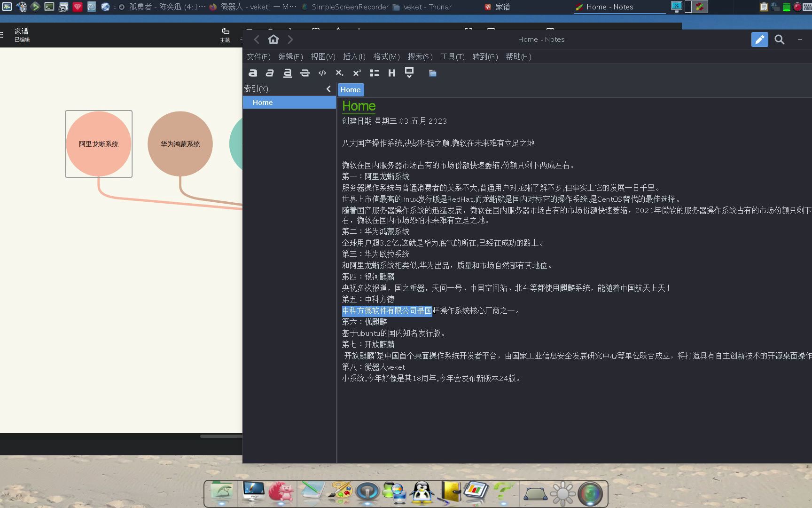Select the Home path tab
Screen dimensions: 812x508
pyautogui.click(x=351, y=89)
